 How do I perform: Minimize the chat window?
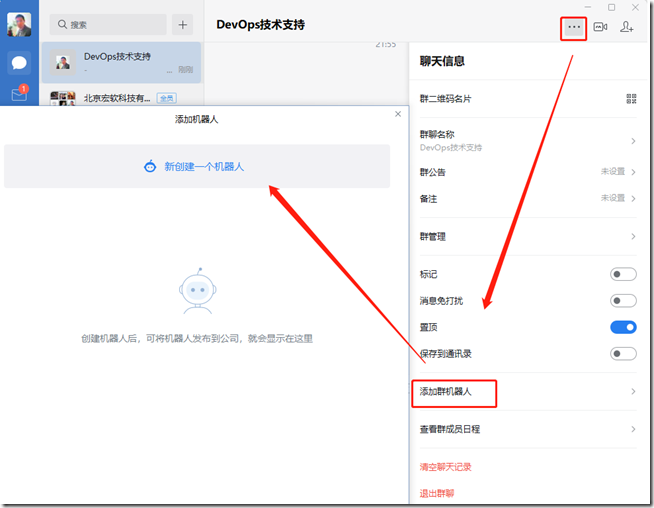[x=588, y=7]
